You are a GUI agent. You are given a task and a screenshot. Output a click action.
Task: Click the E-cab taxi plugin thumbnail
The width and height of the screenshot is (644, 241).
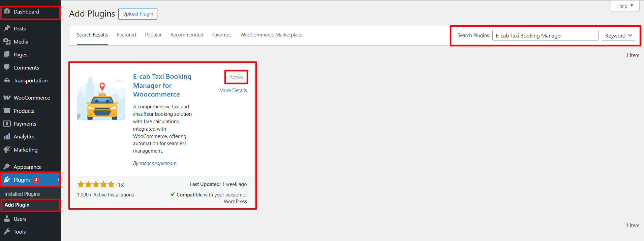[x=101, y=96]
